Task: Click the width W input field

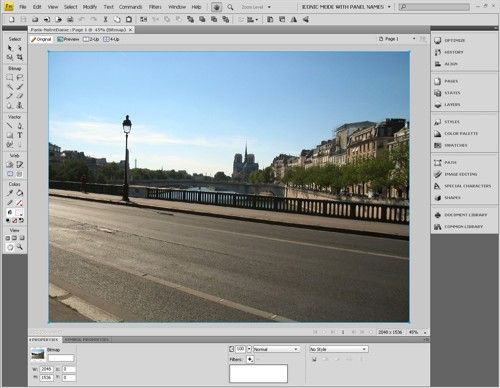Action: tap(46, 369)
